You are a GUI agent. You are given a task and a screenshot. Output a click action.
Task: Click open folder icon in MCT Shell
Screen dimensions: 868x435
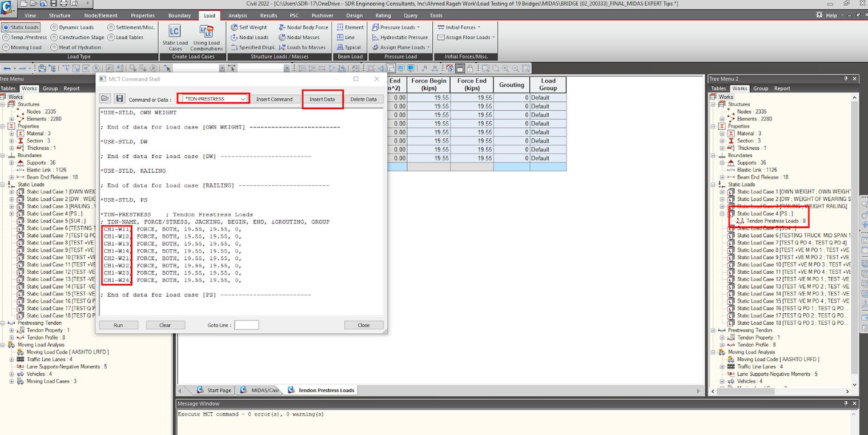pyautogui.click(x=105, y=99)
